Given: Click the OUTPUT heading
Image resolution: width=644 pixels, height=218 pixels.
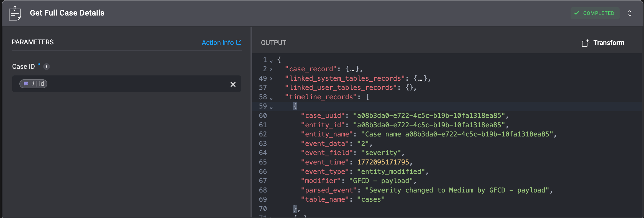Looking at the screenshot, I should click(x=274, y=43).
